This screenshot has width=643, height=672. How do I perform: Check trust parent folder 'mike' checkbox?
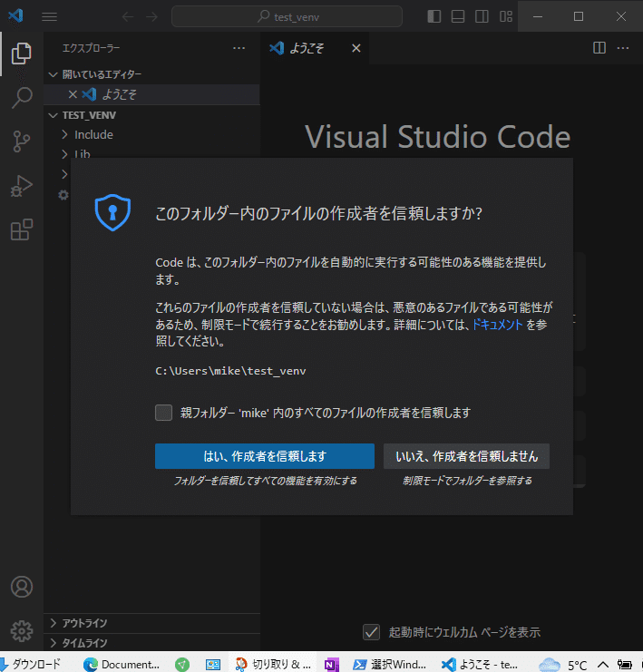point(163,413)
